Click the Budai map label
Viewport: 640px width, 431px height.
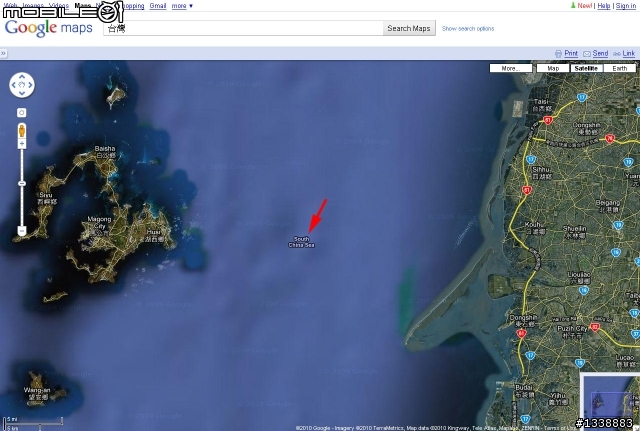[524, 391]
